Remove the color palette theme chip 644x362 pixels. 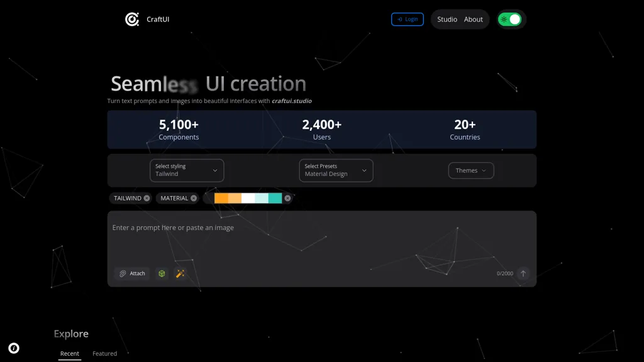(287, 198)
